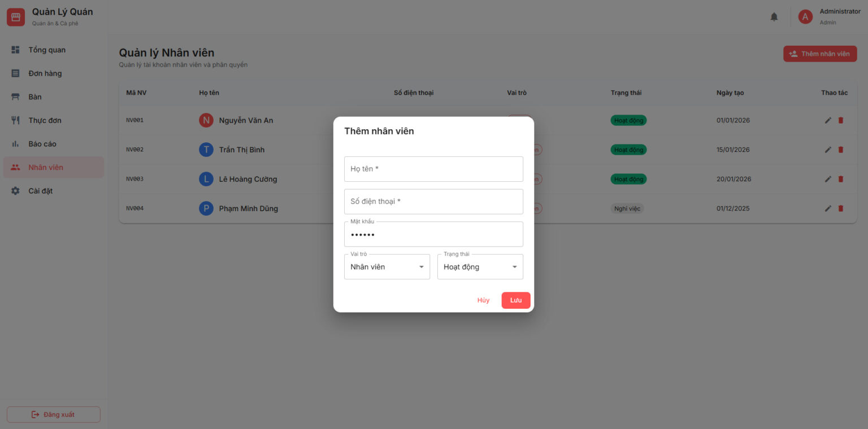This screenshot has height=429, width=868.
Task: Click the Đăng xuất logout button
Action: tap(54, 414)
